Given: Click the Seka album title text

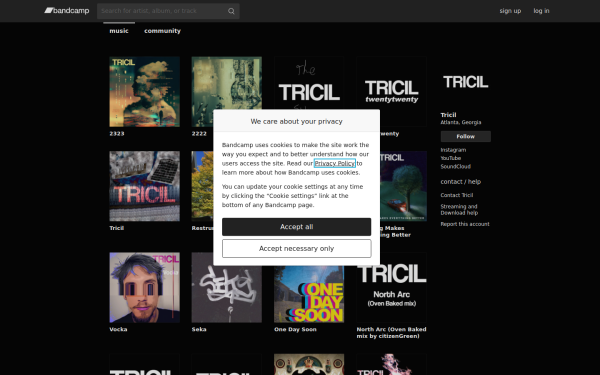Looking at the screenshot, I should click(199, 329).
